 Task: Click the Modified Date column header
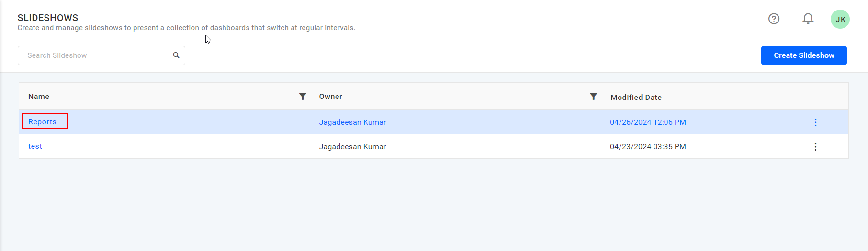point(636,98)
